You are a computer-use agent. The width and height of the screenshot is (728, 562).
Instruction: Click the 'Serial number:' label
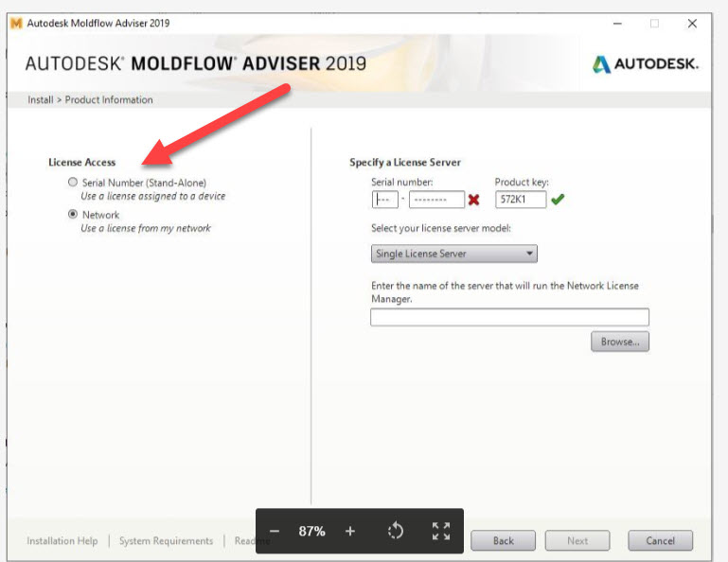(x=402, y=182)
